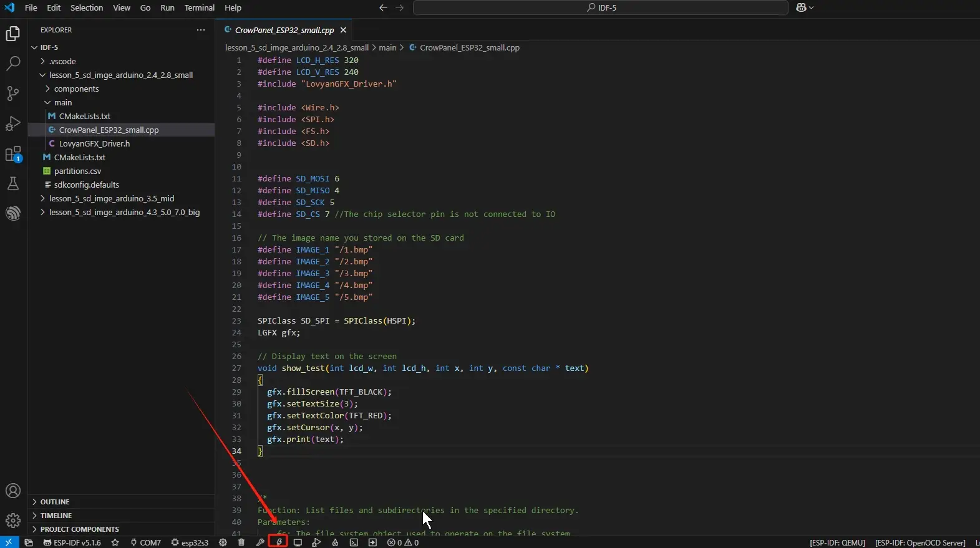Change the esp32s3 target device

190,542
